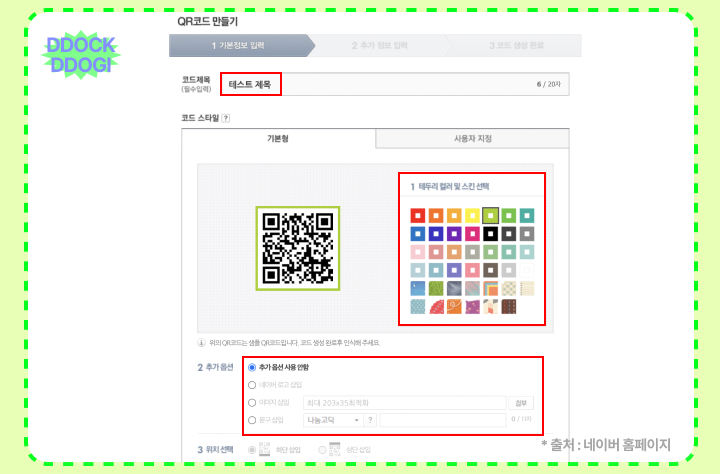Pick the pale pink border color
Screen dimensions: 720x474
point(417,252)
